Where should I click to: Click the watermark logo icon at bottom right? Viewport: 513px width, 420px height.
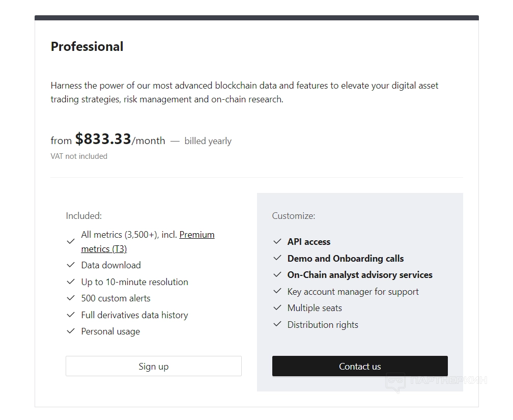tap(395, 382)
